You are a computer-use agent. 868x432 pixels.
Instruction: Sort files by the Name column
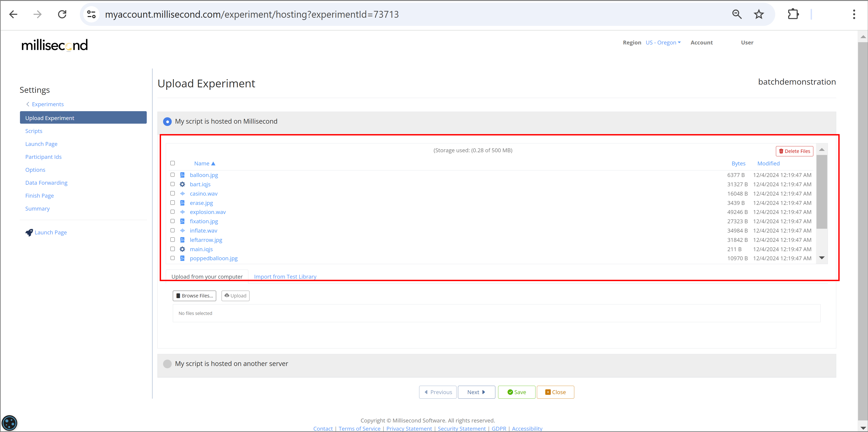click(x=205, y=163)
